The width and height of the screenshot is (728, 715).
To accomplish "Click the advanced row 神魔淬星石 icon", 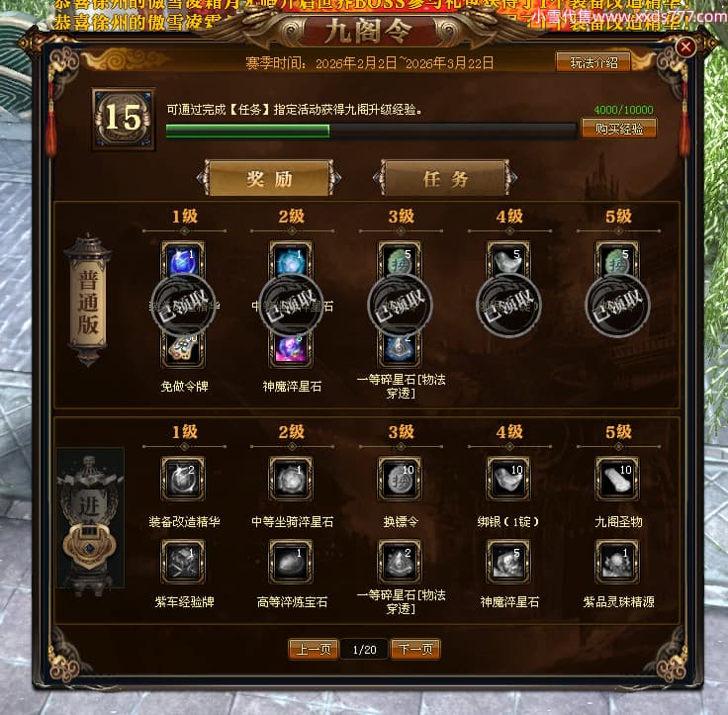I will (x=508, y=562).
